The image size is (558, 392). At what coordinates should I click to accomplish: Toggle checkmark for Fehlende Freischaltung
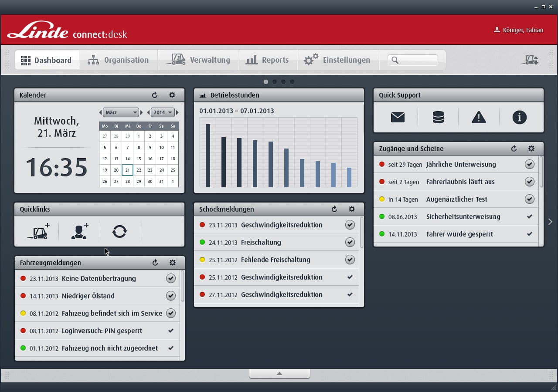coord(350,260)
